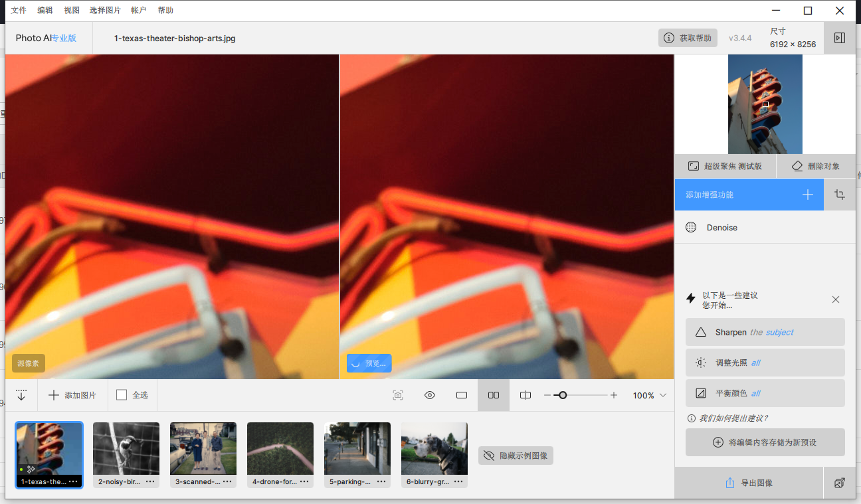The width and height of the screenshot is (861, 504).
Task: Click 添加图片 to add images
Action: coord(72,395)
